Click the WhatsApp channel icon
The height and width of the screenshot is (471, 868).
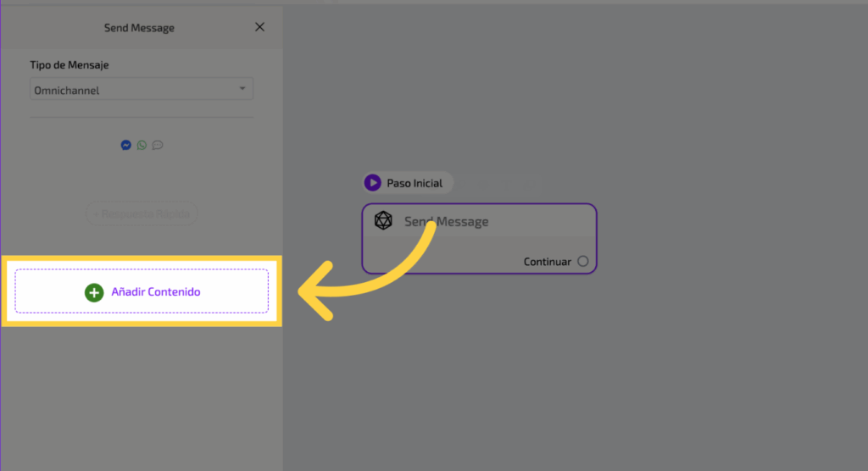coord(142,145)
